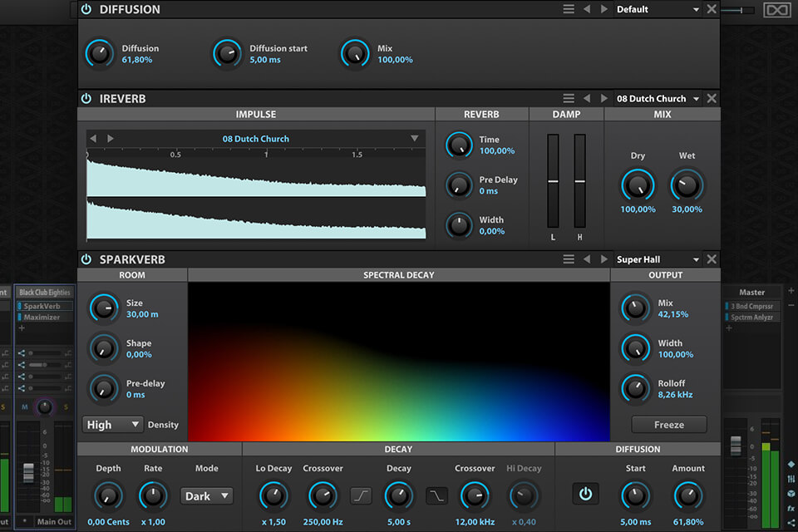Click the add-device plus below Maximizer in Black Club Eighties
This screenshot has height=532, width=798.
(x=21, y=327)
